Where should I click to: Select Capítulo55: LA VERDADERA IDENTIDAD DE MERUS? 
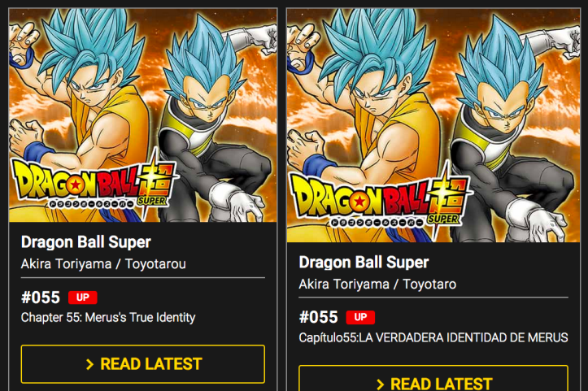tap(433, 337)
